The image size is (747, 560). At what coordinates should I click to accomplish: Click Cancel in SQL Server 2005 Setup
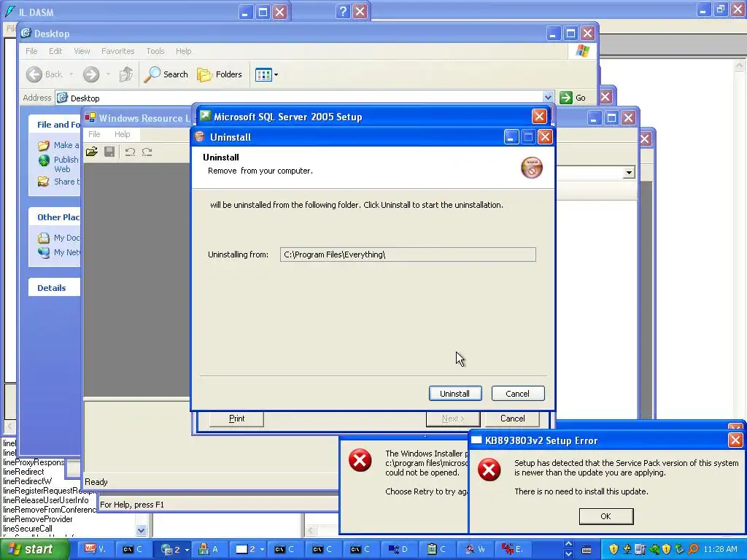click(x=513, y=419)
